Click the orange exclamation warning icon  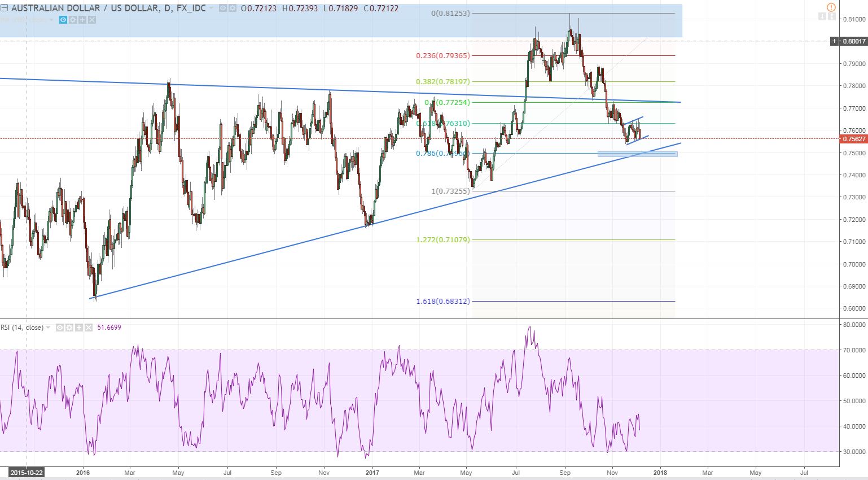(831, 7)
